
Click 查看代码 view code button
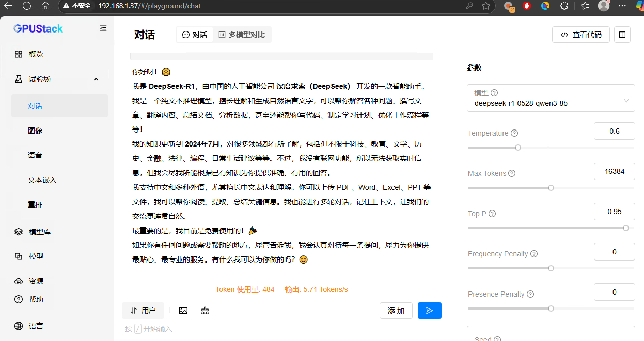pos(580,35)
